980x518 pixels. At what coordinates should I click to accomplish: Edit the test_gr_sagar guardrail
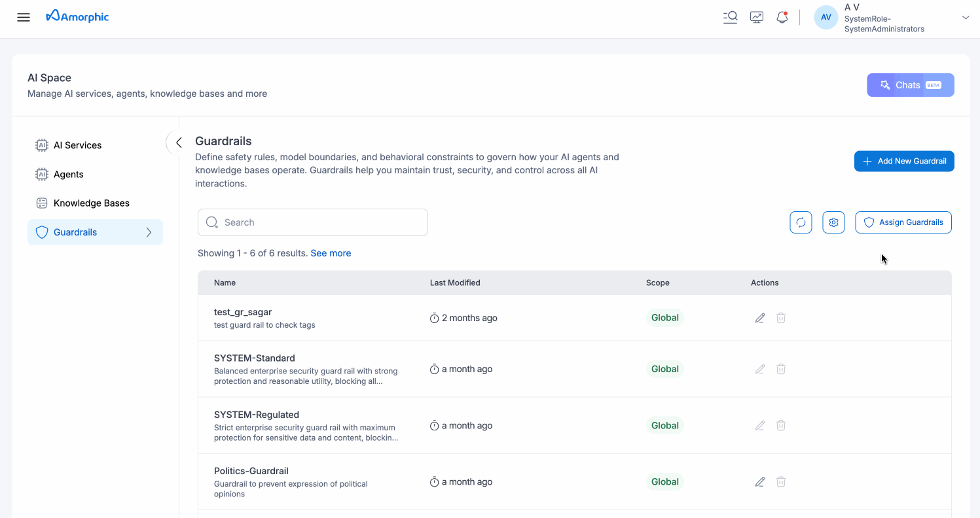pos(759,318)
